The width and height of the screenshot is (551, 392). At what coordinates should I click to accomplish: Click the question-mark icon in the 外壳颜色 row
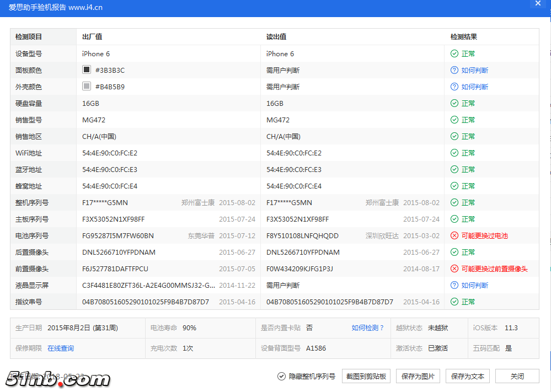point(454,87)
